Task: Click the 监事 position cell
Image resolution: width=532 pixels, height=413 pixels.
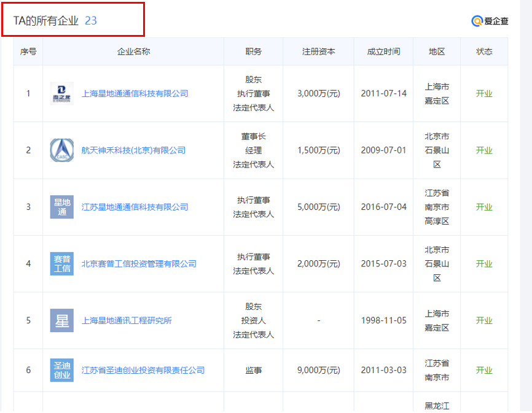Action: (x=254, y=370)
